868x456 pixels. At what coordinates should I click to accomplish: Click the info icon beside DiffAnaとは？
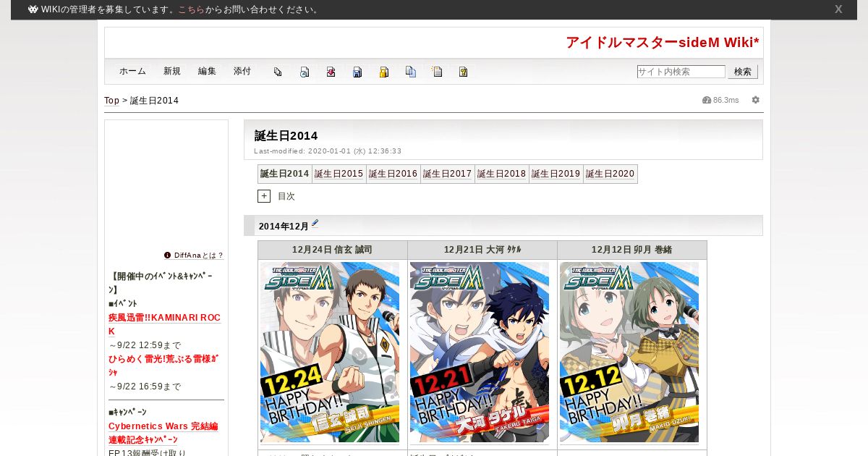[167, 256]
